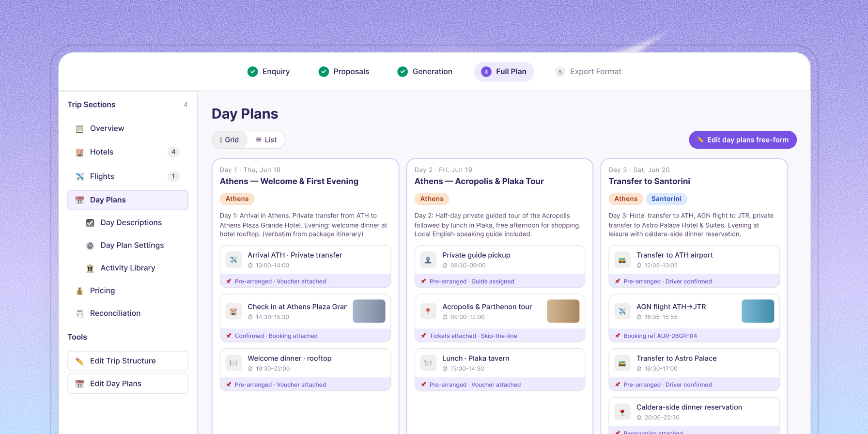Click the Activity Library building icon

click(x=90, y=268)
